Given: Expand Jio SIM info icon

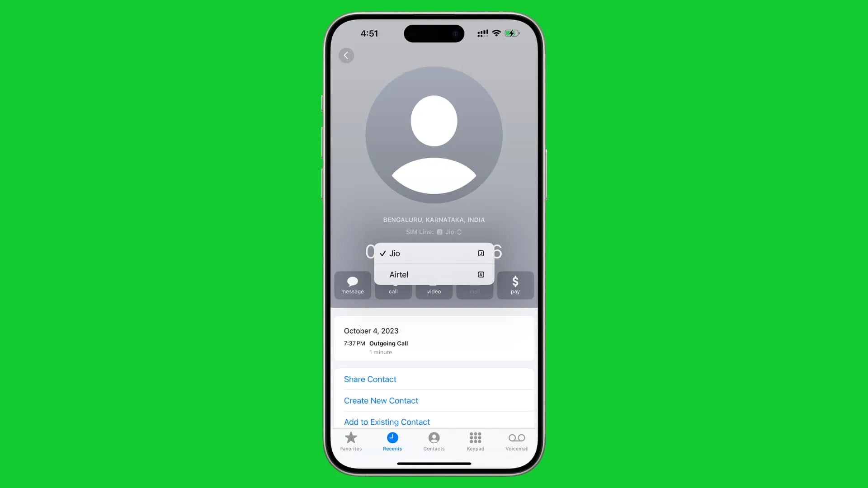Looking at the screenshot, I should click(481, 253).
